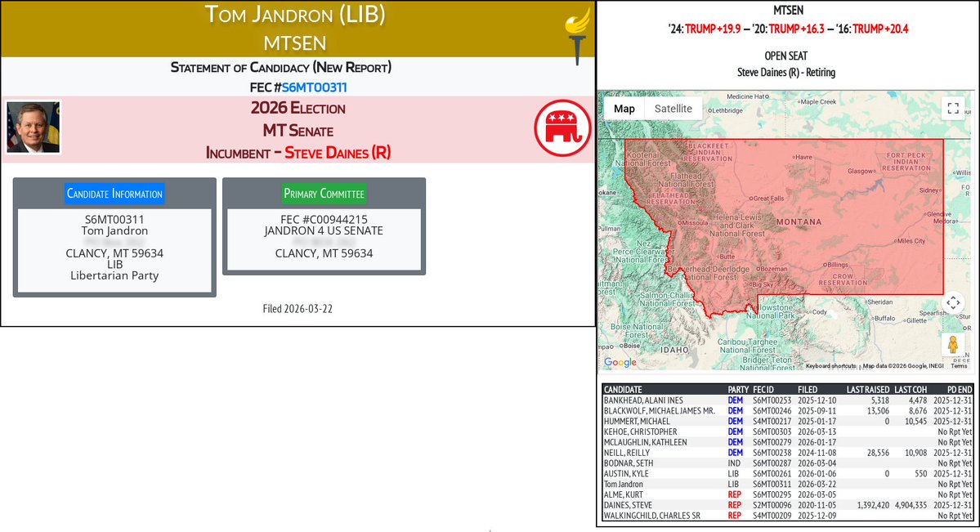This screenshot has width=980, height=532.
Task: Select WALKINGCHILD, CHARLES SR row
Action: coord(787,516)
